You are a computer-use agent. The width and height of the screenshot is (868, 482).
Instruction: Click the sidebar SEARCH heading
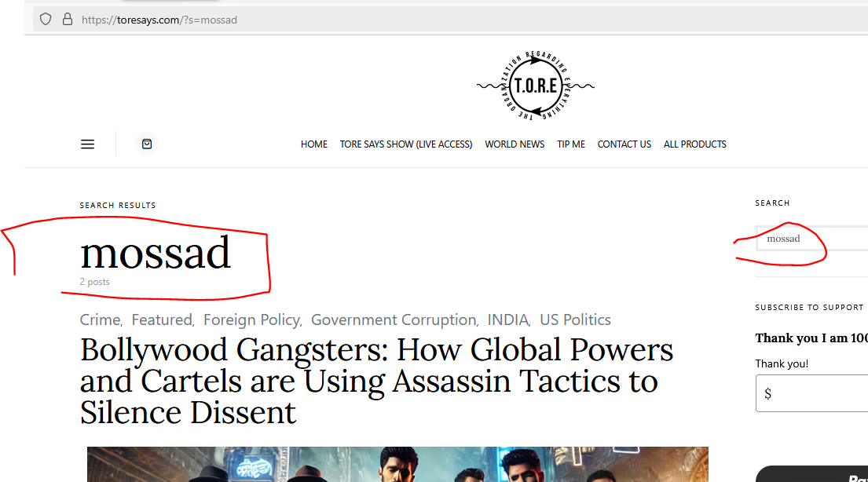[x=772, y=203]
